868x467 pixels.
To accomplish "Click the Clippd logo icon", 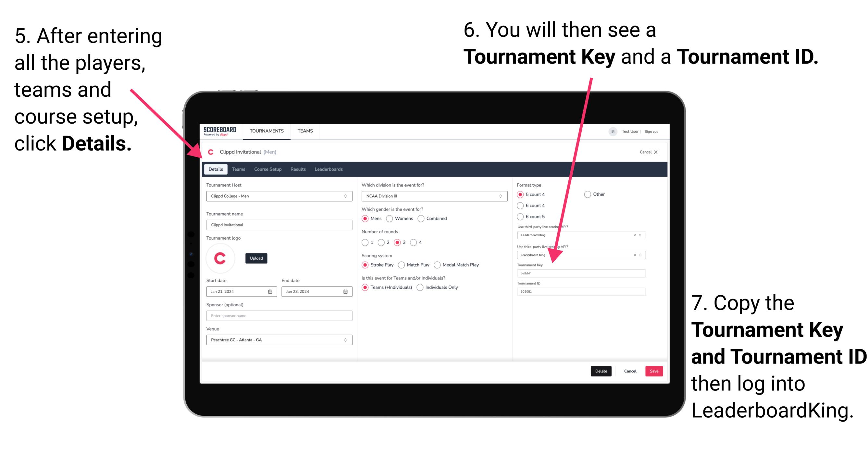I will click(212, 152).
